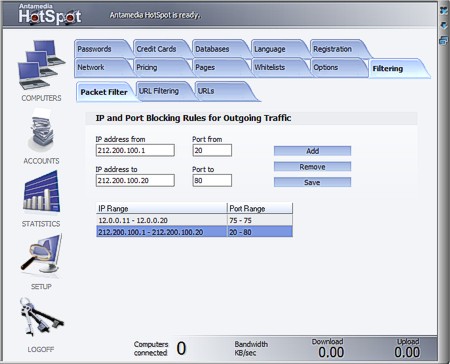Go to the Network tab

coord(91,67)
